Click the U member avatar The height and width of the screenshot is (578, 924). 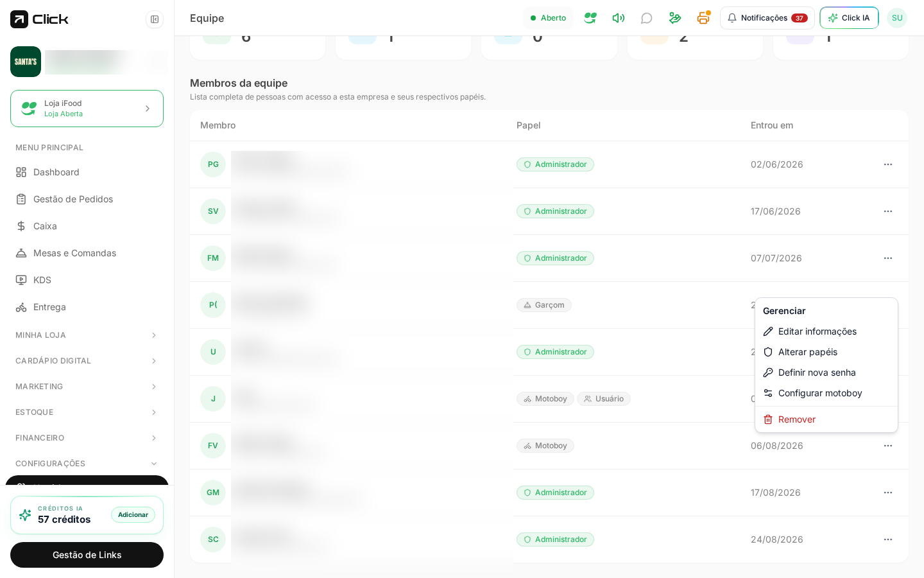pyautogui.click(x=213, y=352)
